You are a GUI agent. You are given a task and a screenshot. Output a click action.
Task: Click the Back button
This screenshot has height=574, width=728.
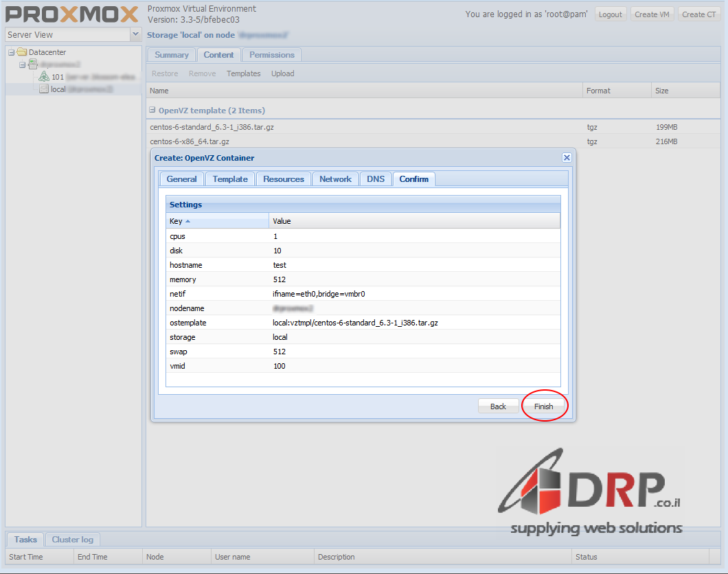(498, 406)
